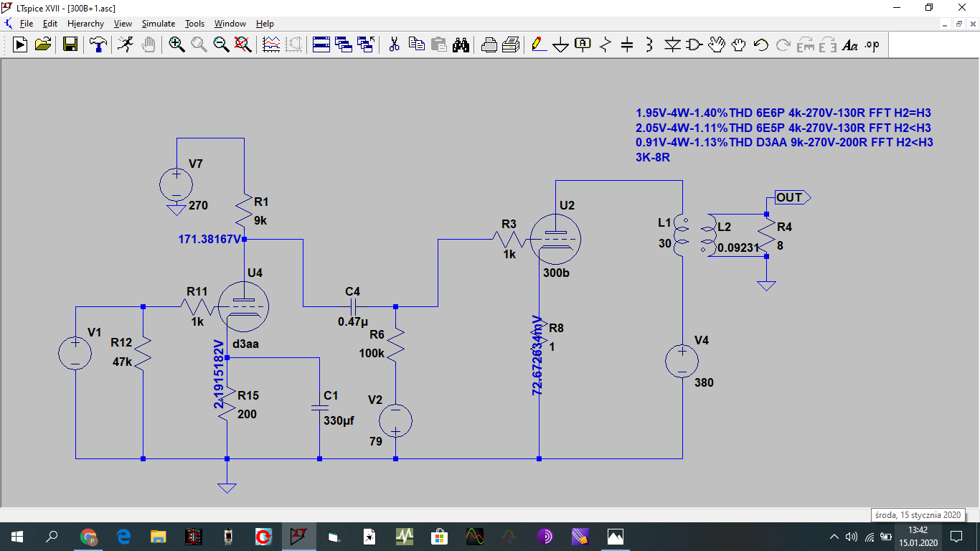Open the Help menu

[265, 24]
